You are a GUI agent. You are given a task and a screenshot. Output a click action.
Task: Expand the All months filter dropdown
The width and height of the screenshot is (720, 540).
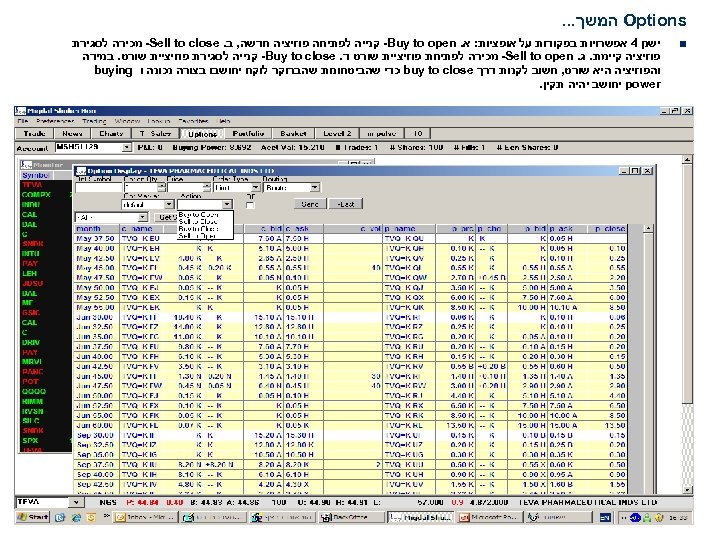143,217
